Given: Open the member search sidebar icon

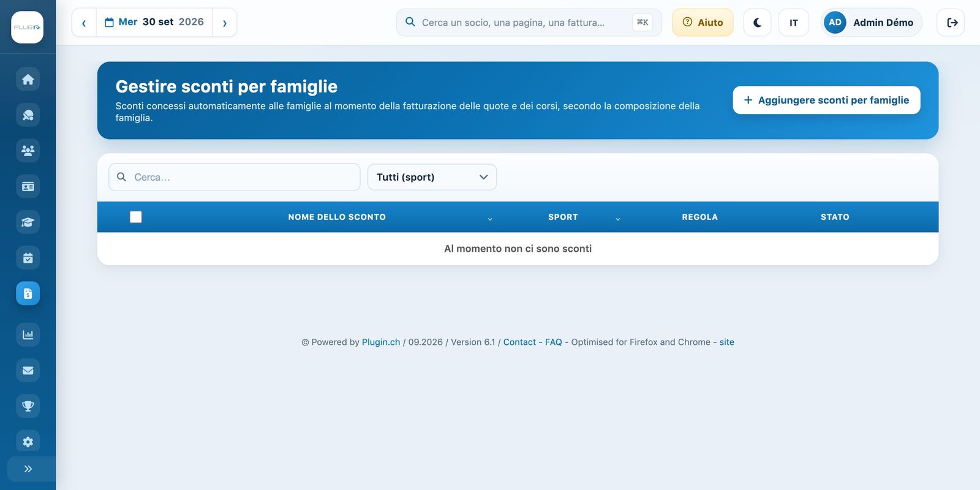Looking at the screenshot, I should tap(28, 115).
